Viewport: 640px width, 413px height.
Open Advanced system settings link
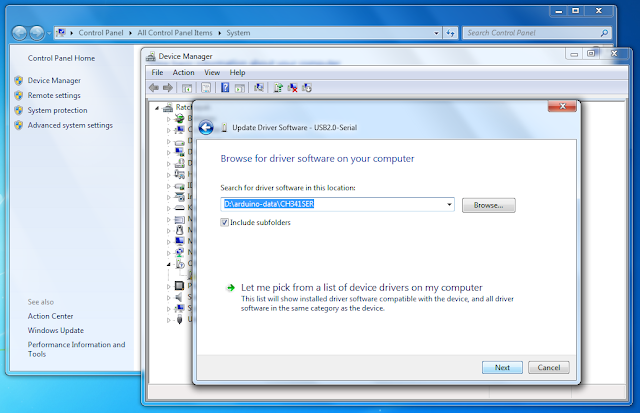[x=70, y=125]
